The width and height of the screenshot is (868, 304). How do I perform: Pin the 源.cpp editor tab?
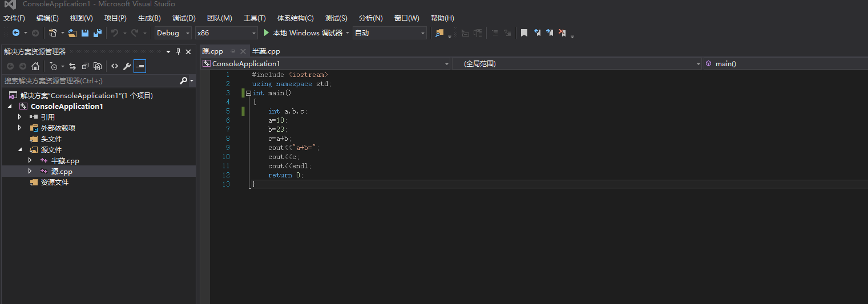coord(232,51)
